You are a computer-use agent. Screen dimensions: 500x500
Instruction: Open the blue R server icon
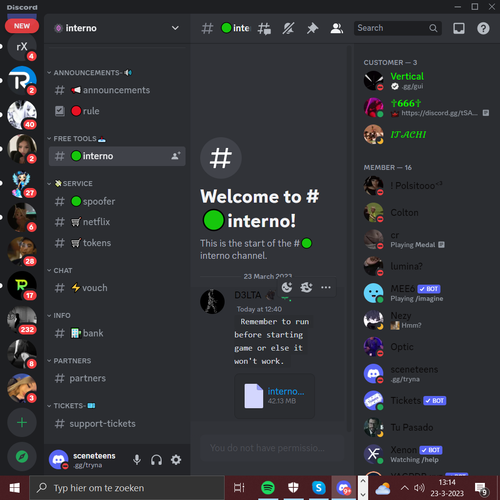point(22,80)
